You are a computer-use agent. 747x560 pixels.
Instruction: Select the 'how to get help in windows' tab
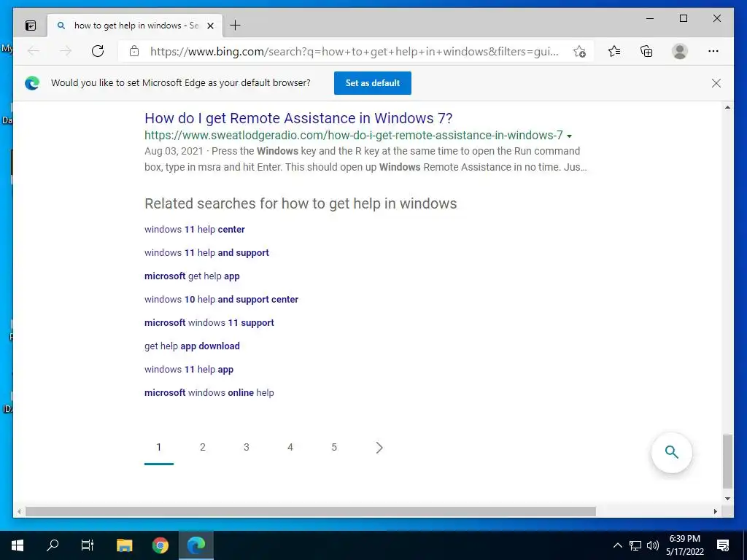pyautogui.click(x=135, y=26)
